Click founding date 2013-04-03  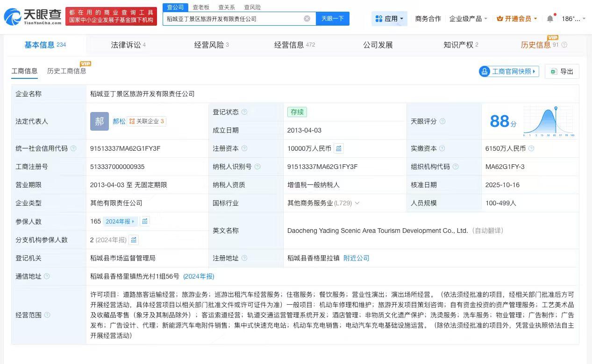click(x=304, y=130)
